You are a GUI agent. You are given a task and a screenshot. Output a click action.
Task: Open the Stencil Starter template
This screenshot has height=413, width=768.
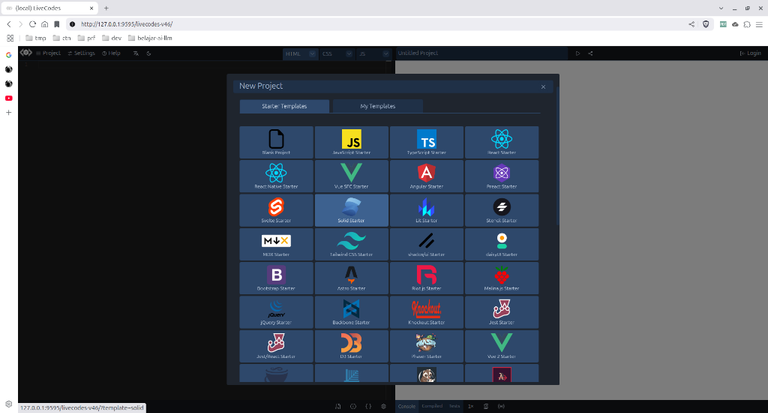click(x=502, y=210)
